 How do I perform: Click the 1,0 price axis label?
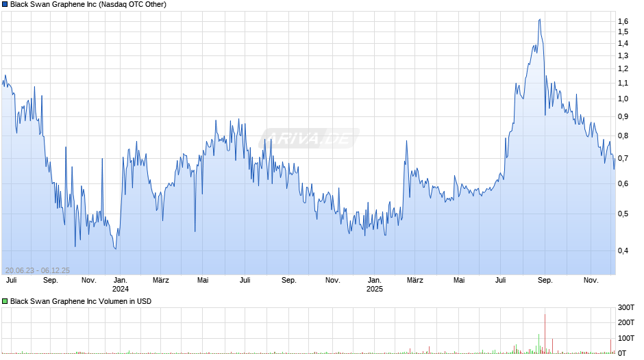[623, 99]
